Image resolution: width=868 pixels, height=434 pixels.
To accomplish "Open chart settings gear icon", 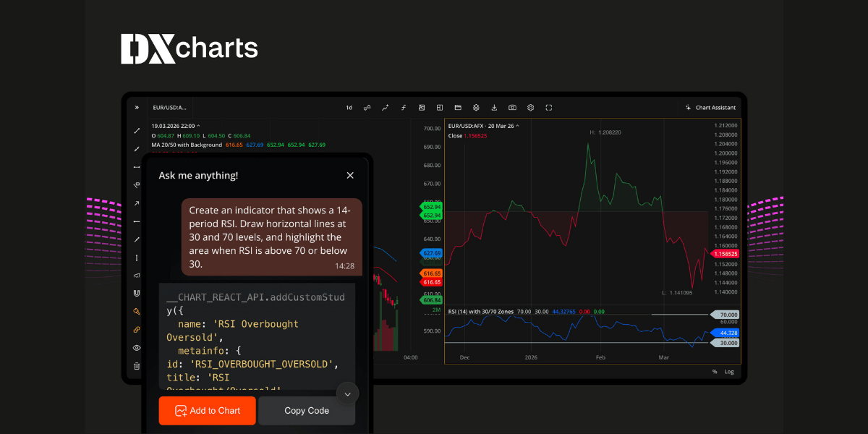I will pyautogui.click(x=530, y=107).
